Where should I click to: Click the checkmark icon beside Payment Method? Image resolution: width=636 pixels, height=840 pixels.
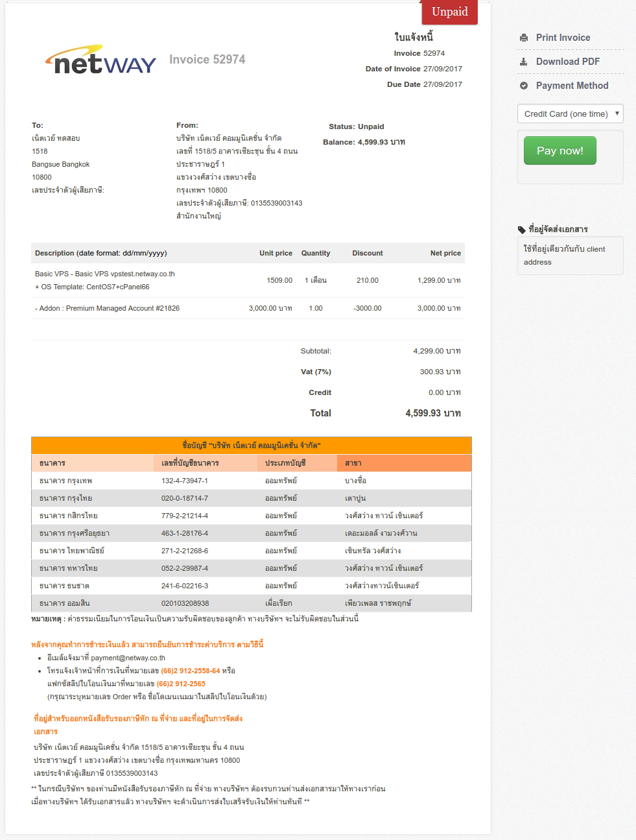tap(524, 85)
